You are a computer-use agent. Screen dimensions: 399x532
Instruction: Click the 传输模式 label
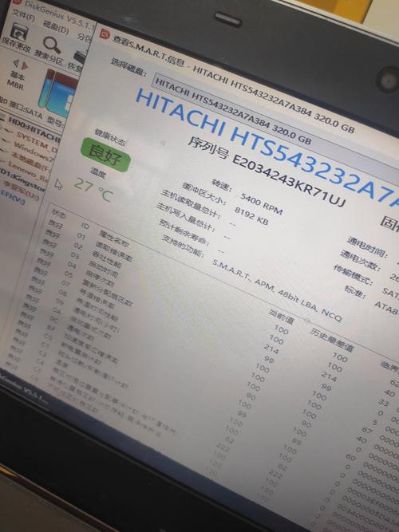(354, 274)
